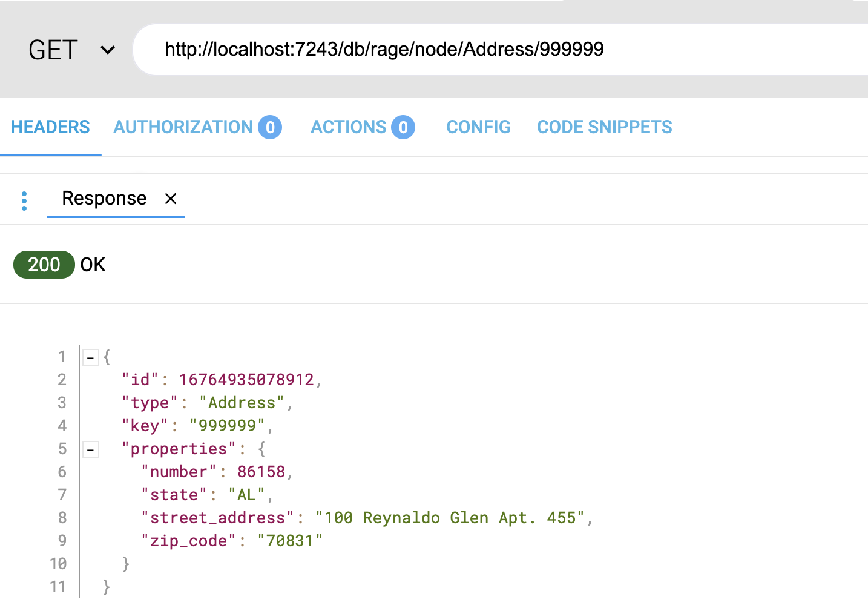
Task: Click the ACTIONS count badge
Action: [x=403, y=127]
